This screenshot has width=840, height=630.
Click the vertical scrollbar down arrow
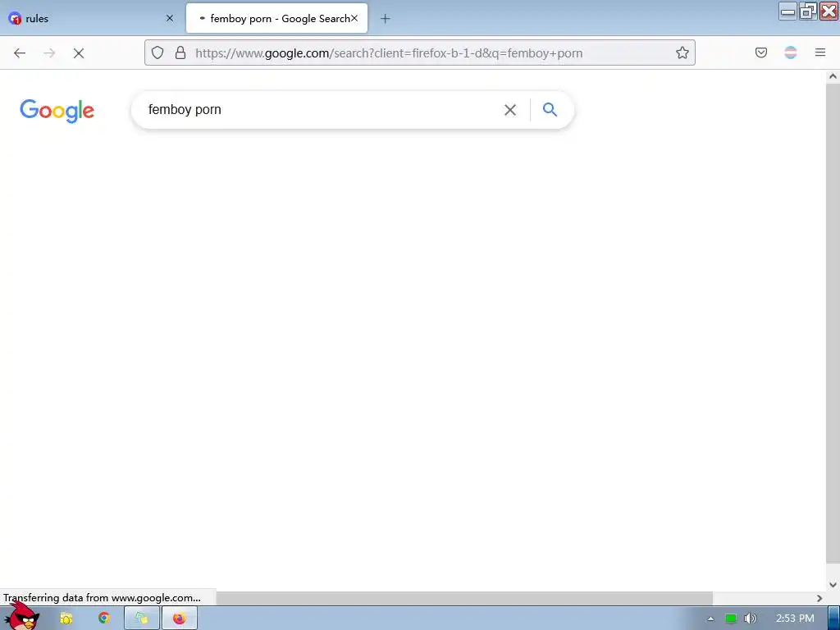tap(833, 585)
